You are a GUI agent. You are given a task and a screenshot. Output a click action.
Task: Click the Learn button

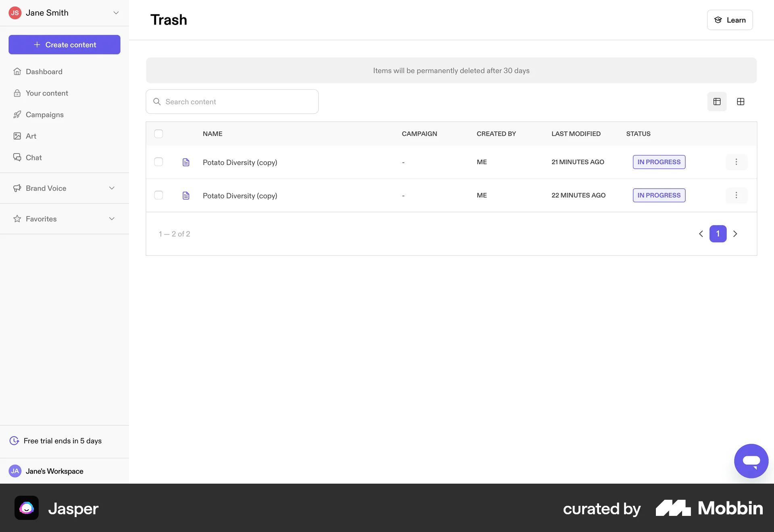(730, 20)
